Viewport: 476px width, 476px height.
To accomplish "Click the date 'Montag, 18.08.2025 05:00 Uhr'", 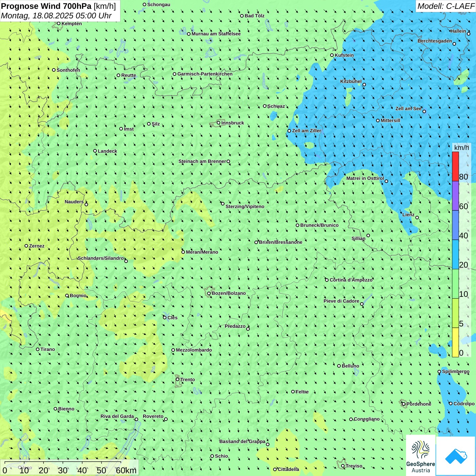I will click(x=56, y=16).
